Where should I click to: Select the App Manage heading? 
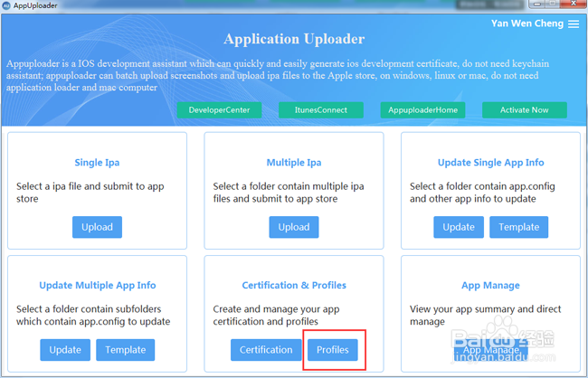490,286
